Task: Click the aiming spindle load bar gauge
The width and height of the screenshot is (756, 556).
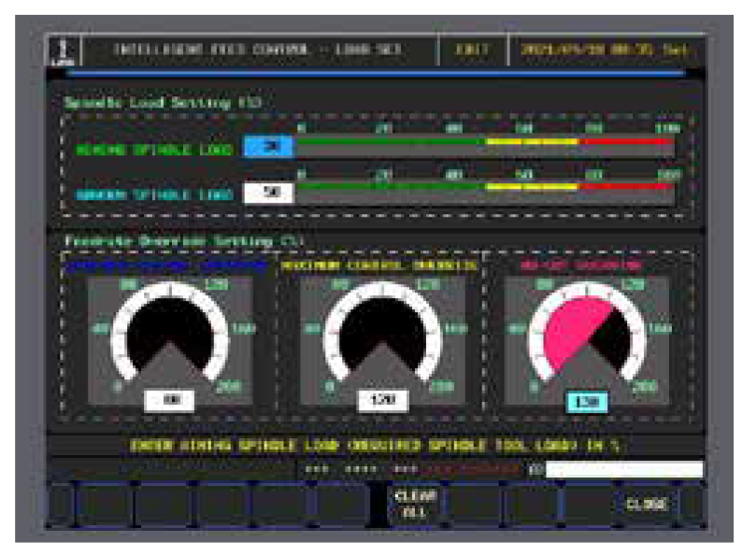Action: pos(486,140)
